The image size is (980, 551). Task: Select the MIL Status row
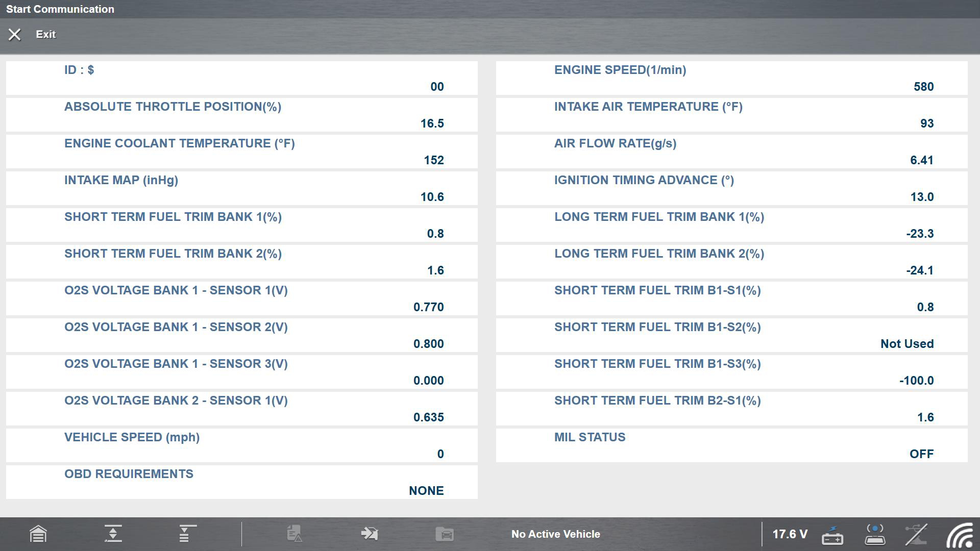tap(731, 446)
